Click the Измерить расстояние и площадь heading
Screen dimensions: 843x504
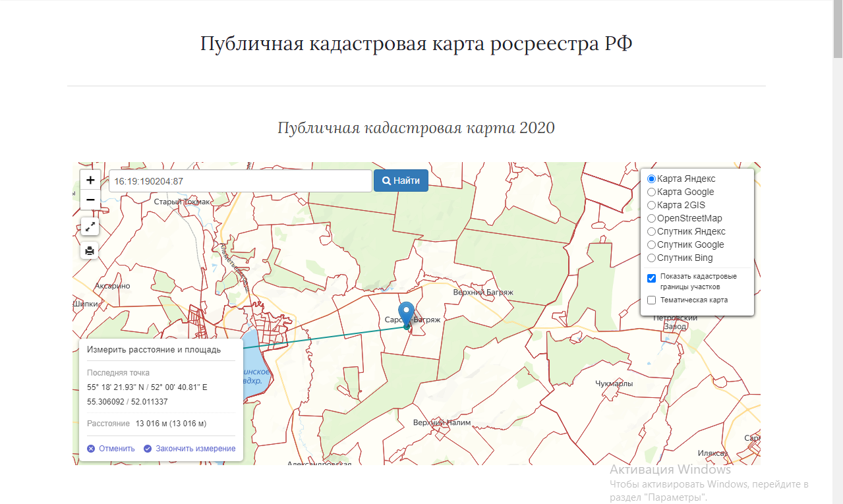point(154,350)
